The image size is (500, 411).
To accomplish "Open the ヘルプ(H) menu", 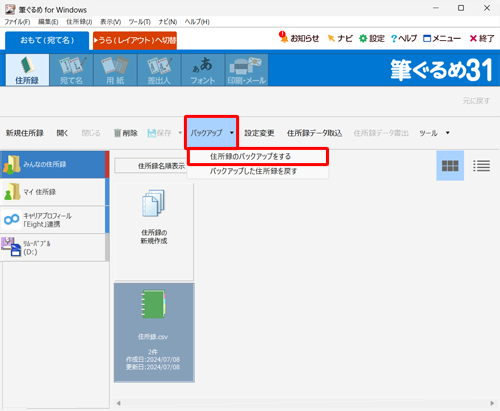I will [197, 22].
